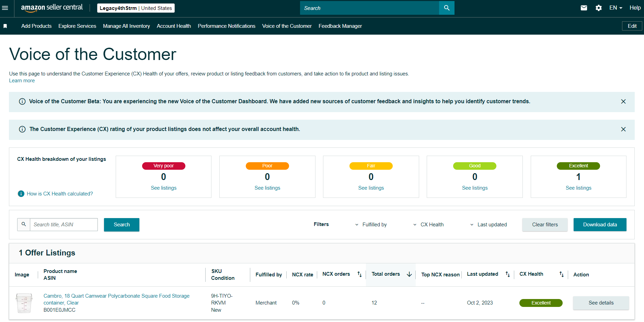The width and height of the screenshot is (644, 322).
Task: Click the Excellent badge in Cambro row
Action: [x=541, y=303]
